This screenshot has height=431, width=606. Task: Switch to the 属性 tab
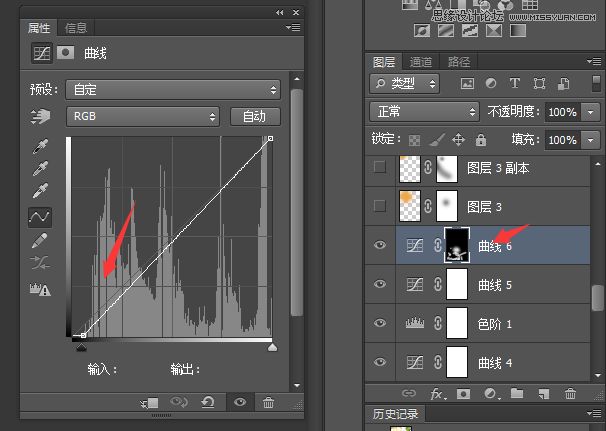pyautogui.click(x=39, y=28)
